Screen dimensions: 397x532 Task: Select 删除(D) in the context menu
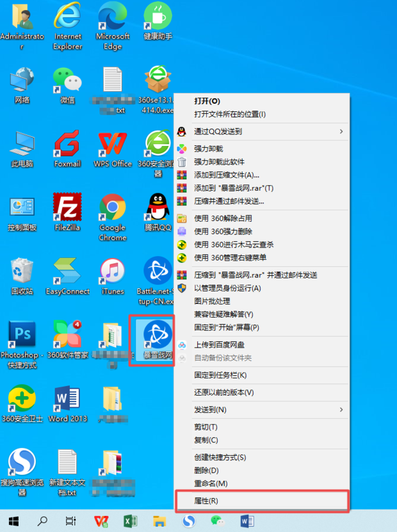[x=261, y=471]
